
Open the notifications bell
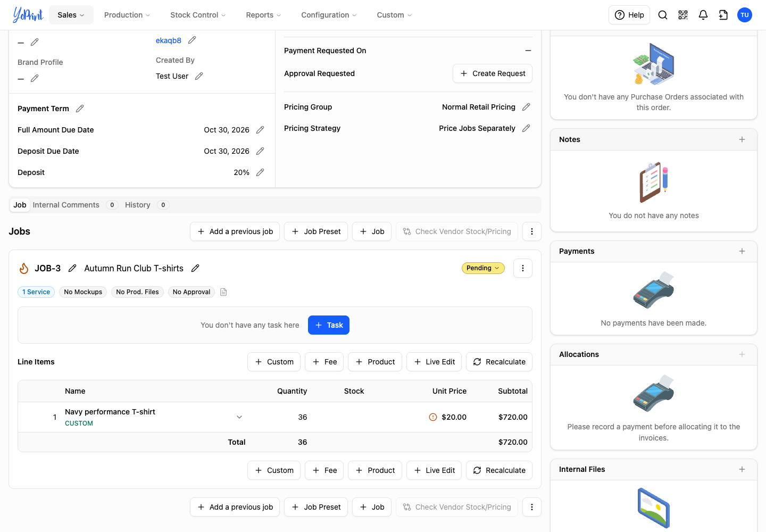click(703, 15)
